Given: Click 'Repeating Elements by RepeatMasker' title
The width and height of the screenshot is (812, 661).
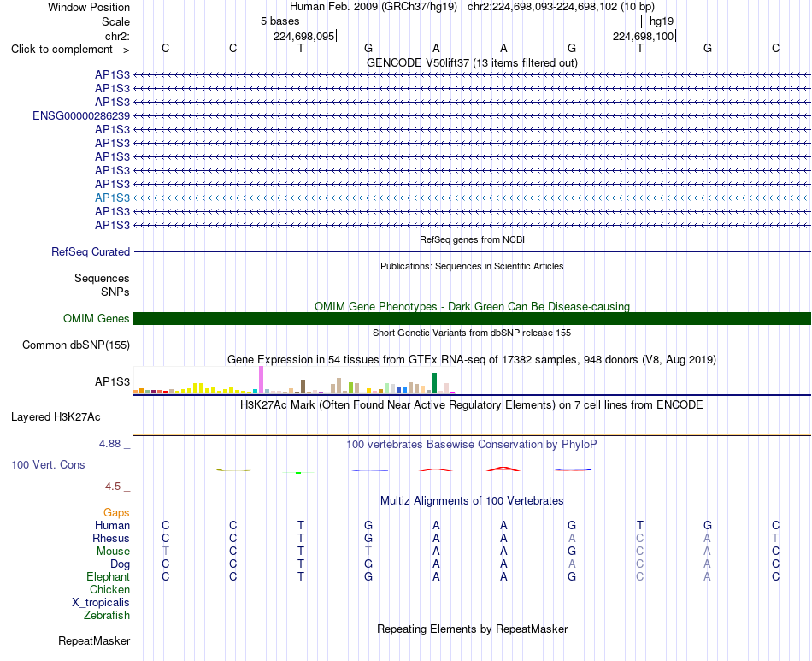Looking at the screenshot, I should pos(472,629).
